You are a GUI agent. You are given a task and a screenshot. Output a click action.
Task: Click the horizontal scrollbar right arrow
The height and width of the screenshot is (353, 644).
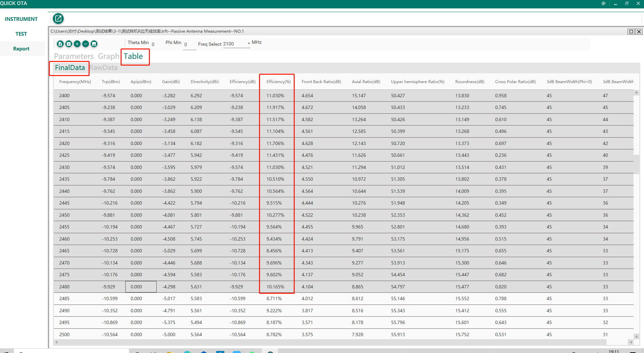click(631, 342)
